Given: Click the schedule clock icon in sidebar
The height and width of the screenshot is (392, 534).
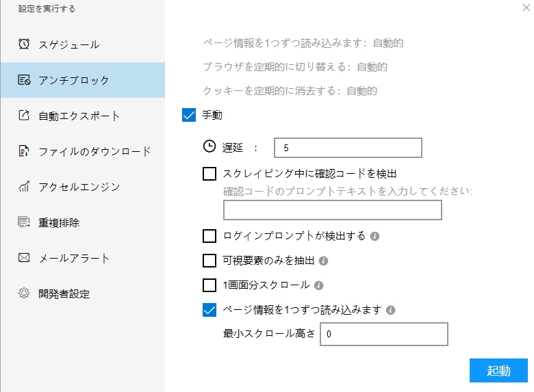Looking at the screenshot, I should (x=24, y=44).
